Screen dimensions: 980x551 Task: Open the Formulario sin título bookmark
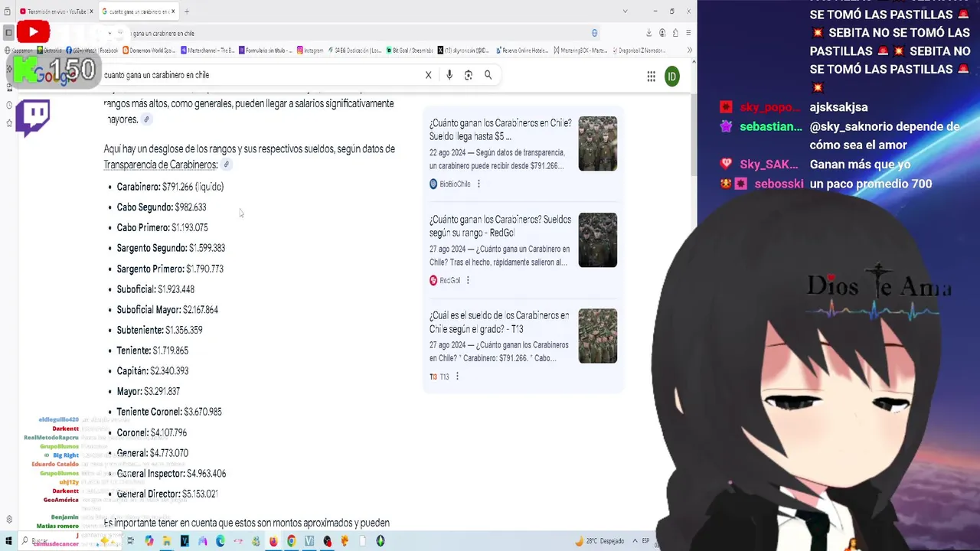[266, 51]
